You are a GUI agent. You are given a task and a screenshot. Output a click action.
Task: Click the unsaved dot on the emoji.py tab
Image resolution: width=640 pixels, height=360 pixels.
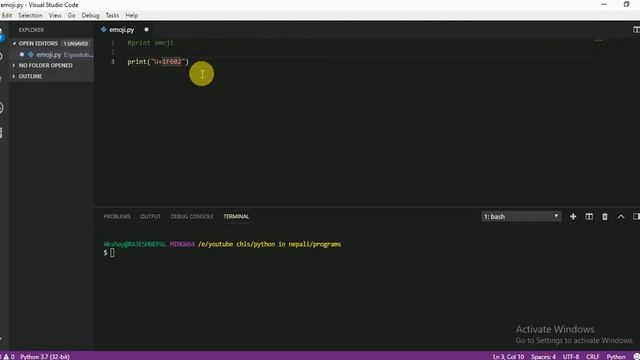tap(146, 29)
